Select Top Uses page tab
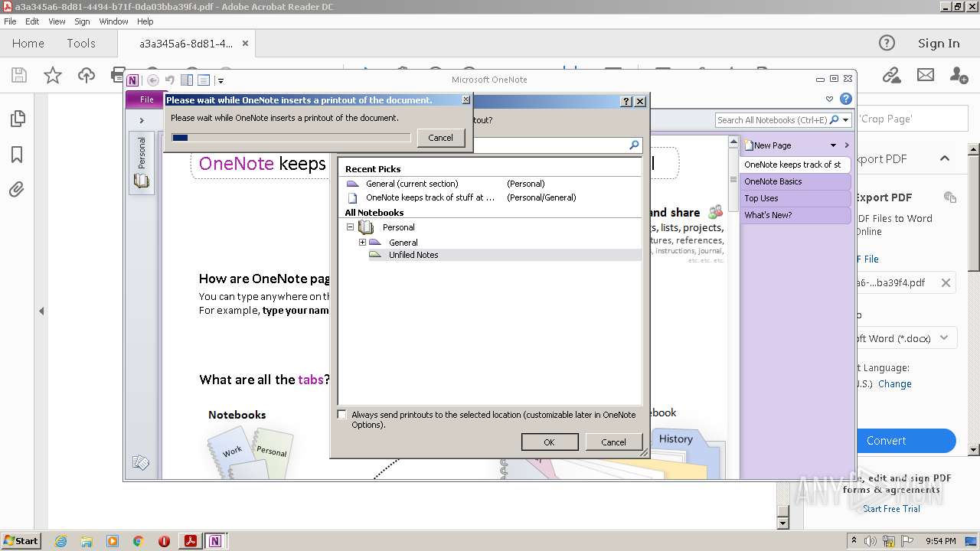This screenshot has height=551, width=980. click(795, 198)
